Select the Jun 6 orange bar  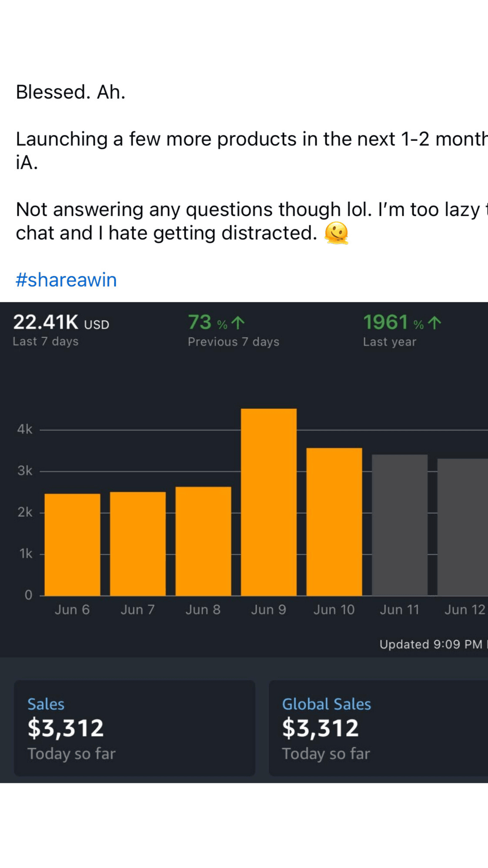point(72,544)
